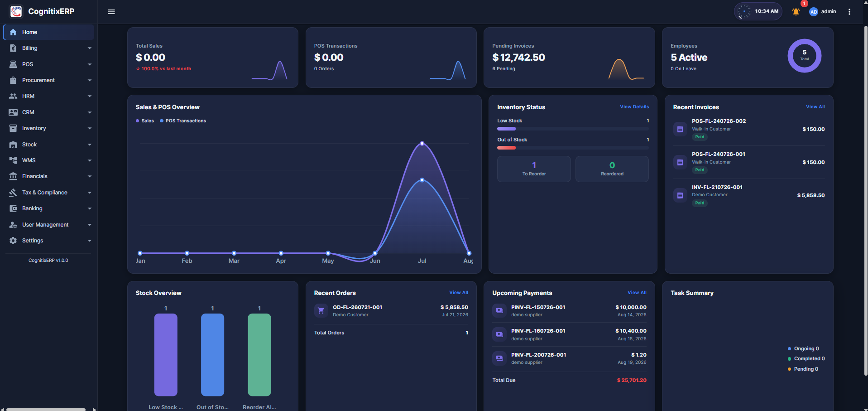
Task: Click the Home house icon
Action: (13, 32)
